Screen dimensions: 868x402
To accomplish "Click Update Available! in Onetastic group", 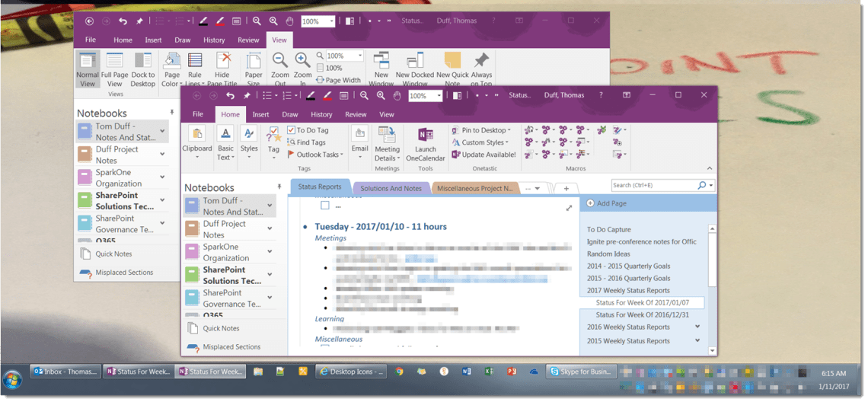I will click(483, 155).
